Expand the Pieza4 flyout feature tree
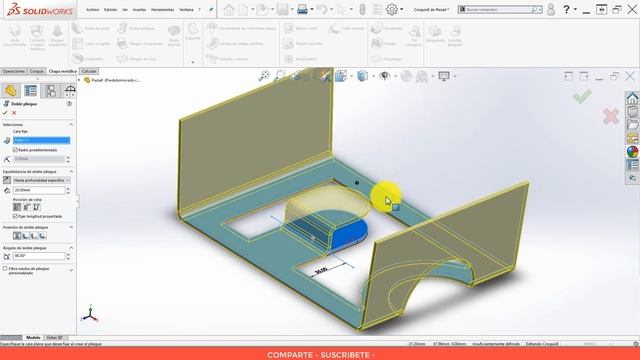 click(79, 80)
